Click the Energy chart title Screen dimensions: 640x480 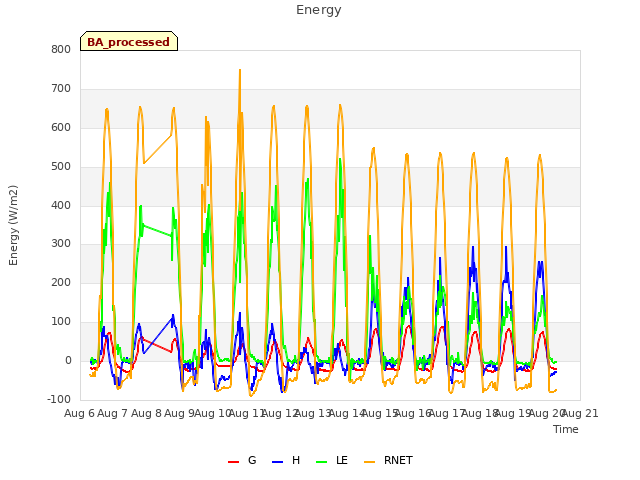[318, 10]
